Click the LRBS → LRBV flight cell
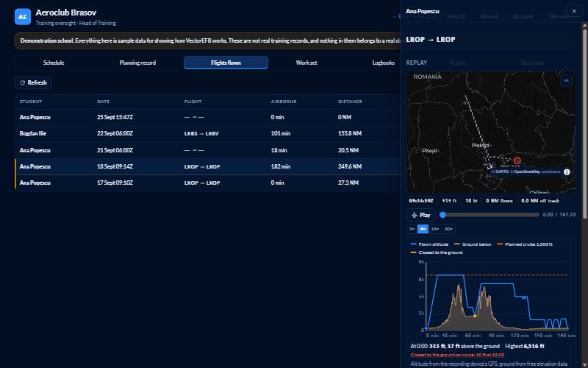Screen dimensions: 588x368 pyautogui.click(x=201, y=134)
